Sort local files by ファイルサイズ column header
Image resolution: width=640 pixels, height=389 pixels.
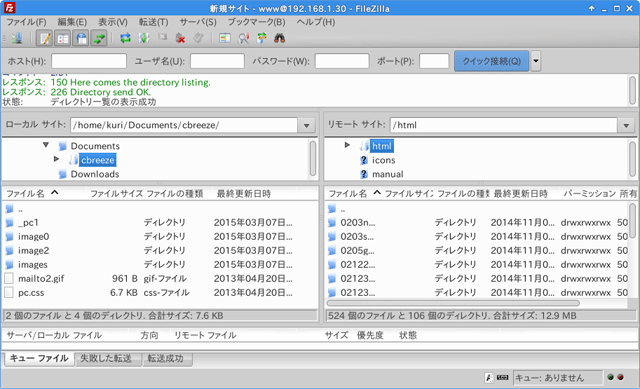click(x=116, y=193)
